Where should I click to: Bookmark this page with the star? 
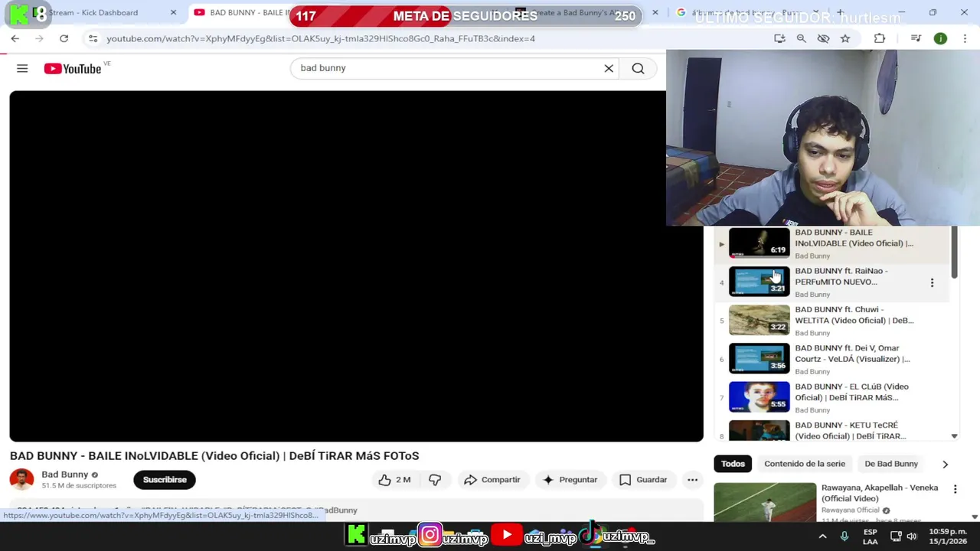(x=845, y=38)
